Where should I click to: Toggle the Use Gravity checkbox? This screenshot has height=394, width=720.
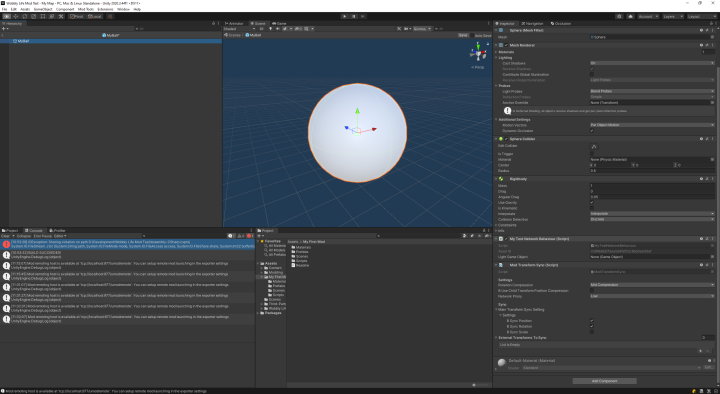point(592,203)
